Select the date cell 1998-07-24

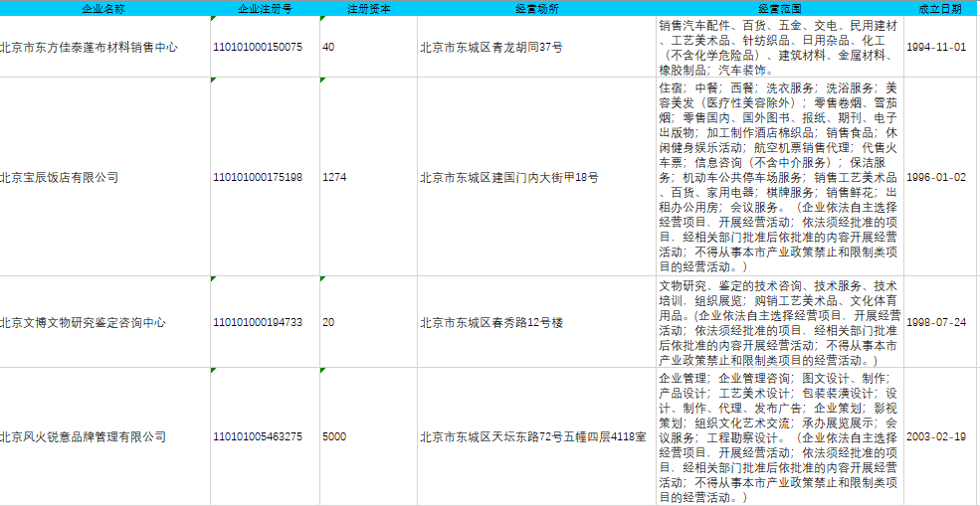click(936, 322)
